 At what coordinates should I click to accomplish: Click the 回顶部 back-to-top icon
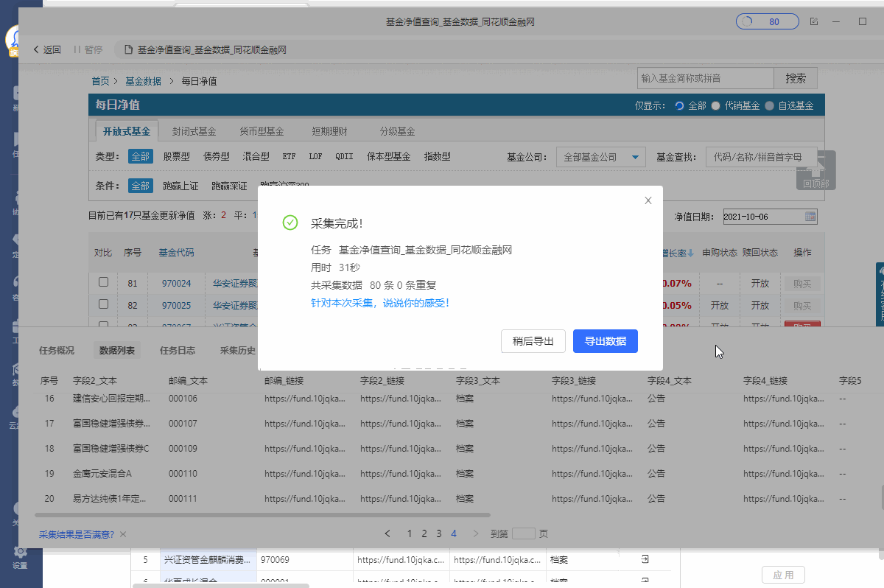(x=816, y=170)
